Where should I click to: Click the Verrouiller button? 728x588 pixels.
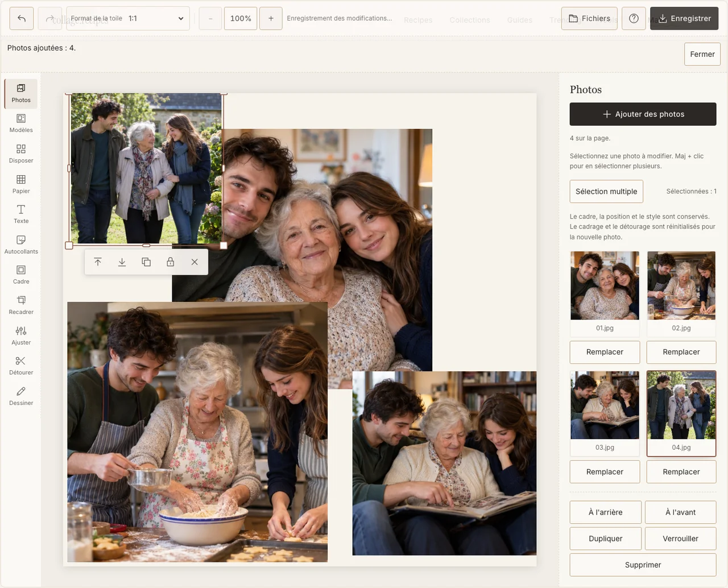[681, 539]
